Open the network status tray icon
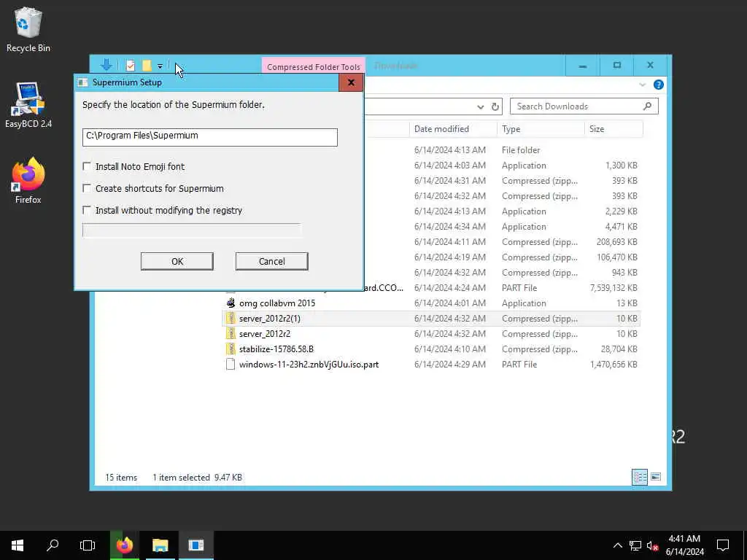 (635, 545)
